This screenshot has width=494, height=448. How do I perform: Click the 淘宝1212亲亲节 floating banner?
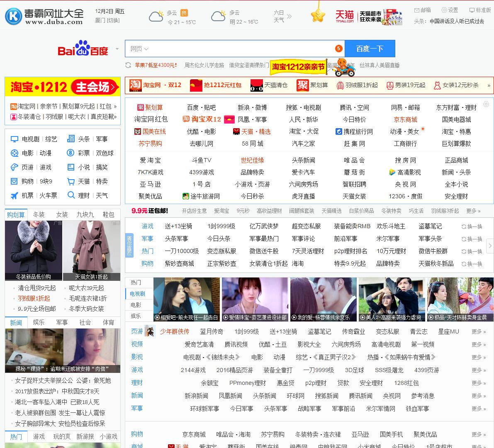click(298, 67)
